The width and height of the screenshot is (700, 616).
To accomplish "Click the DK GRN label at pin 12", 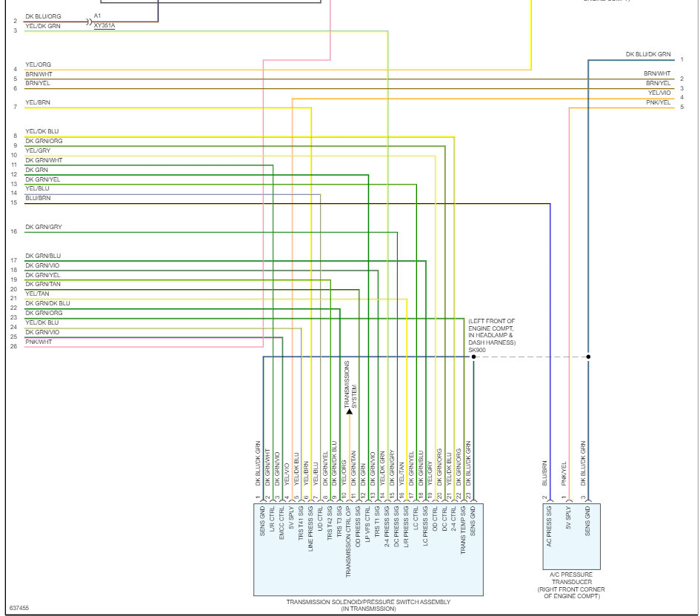I will pyautogui.click(x=36, y=170).
